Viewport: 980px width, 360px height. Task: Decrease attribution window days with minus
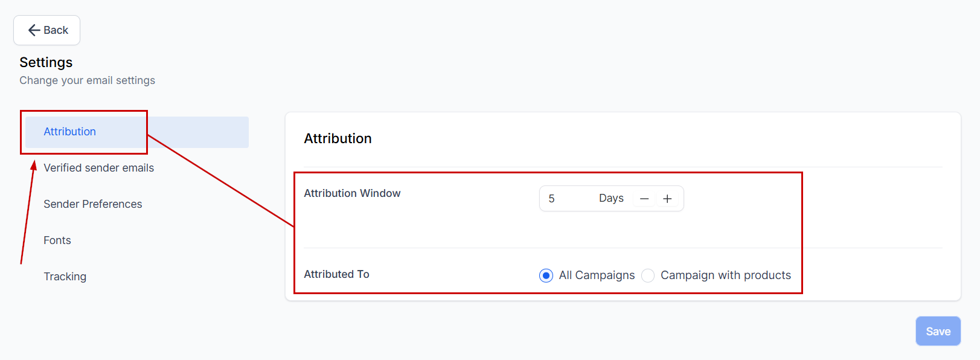pos(644,199)
